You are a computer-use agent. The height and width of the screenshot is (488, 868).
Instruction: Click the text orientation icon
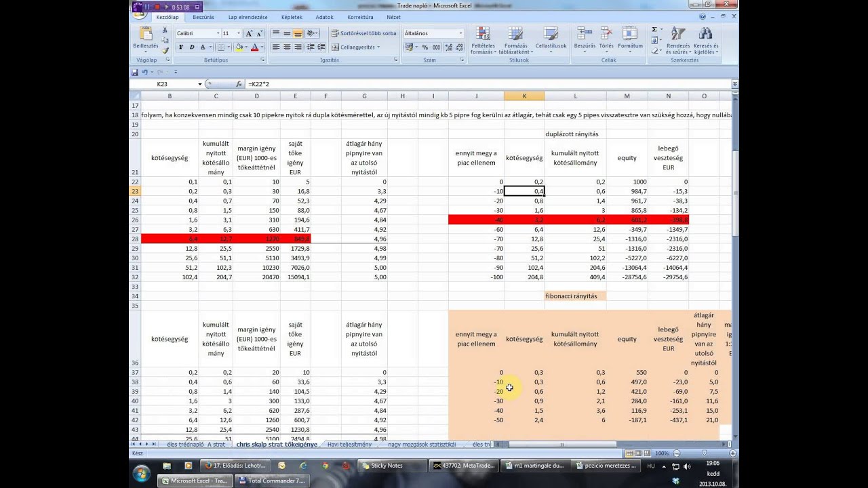(x=312, y=33)
